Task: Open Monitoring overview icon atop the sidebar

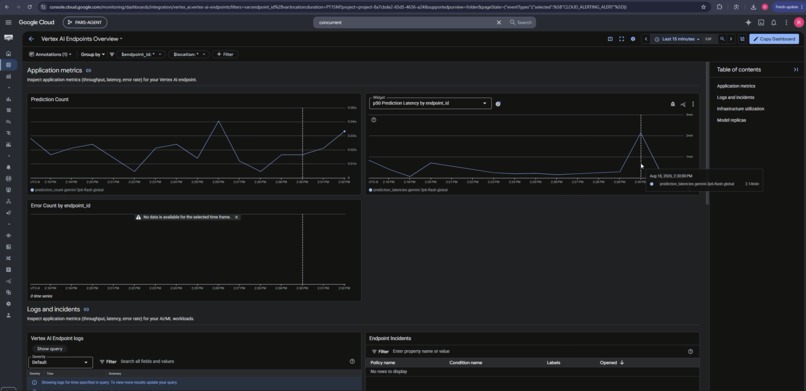Action: [8, 39]
